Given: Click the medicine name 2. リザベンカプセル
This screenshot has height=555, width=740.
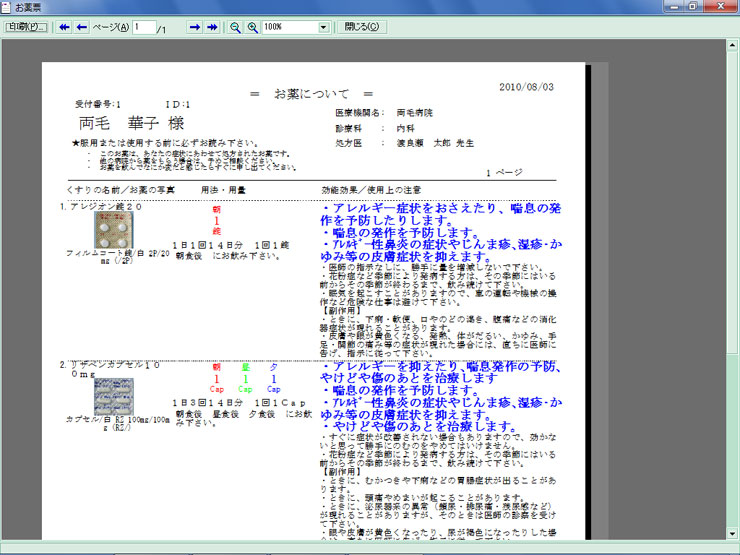Looking at the screenshot, I should (110, 369).
